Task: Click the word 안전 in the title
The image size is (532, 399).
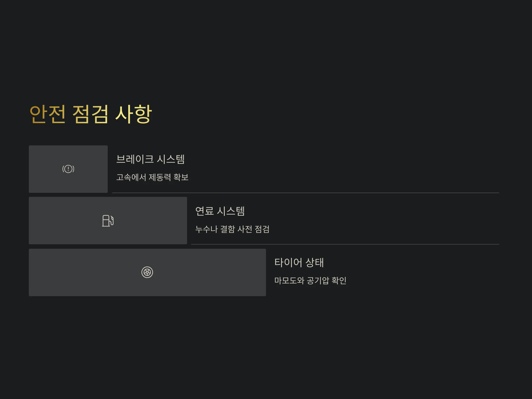Action: pyautogui.click(x=47, y=114)
